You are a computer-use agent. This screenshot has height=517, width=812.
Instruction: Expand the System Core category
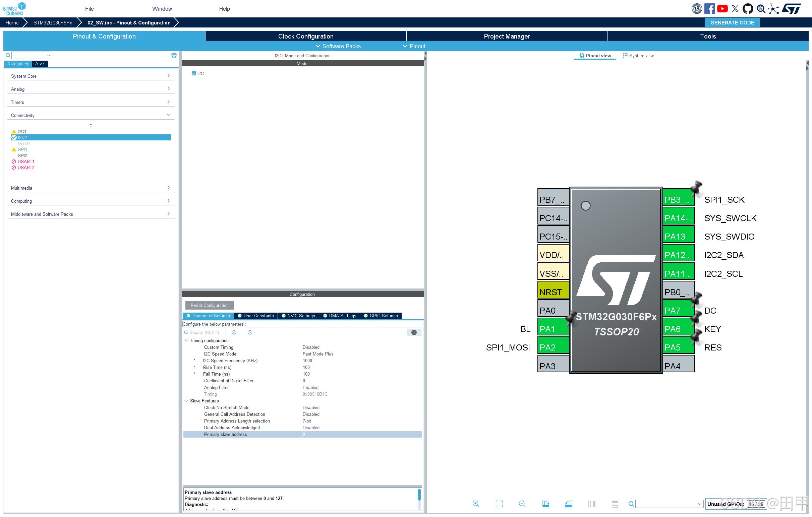point(91,76)
